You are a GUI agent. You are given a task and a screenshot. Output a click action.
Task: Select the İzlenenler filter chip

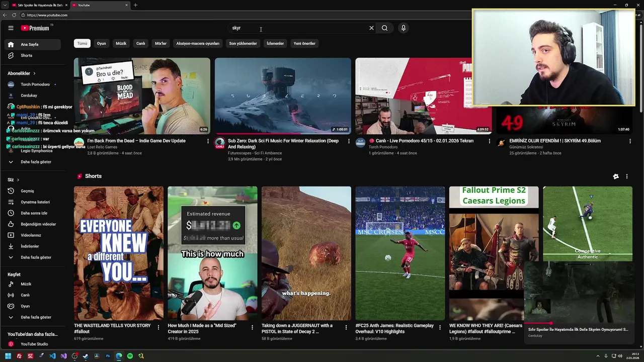[275, 43]
